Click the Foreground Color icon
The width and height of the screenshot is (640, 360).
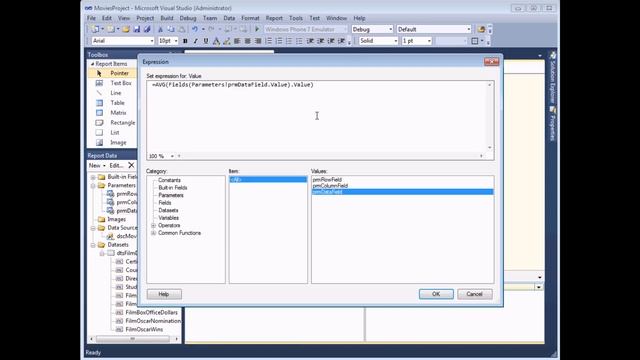[x=216, y=41]
